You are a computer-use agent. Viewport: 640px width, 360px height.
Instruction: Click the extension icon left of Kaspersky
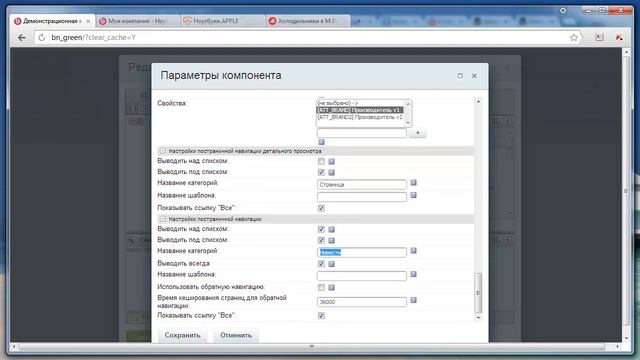pos(599,38)
